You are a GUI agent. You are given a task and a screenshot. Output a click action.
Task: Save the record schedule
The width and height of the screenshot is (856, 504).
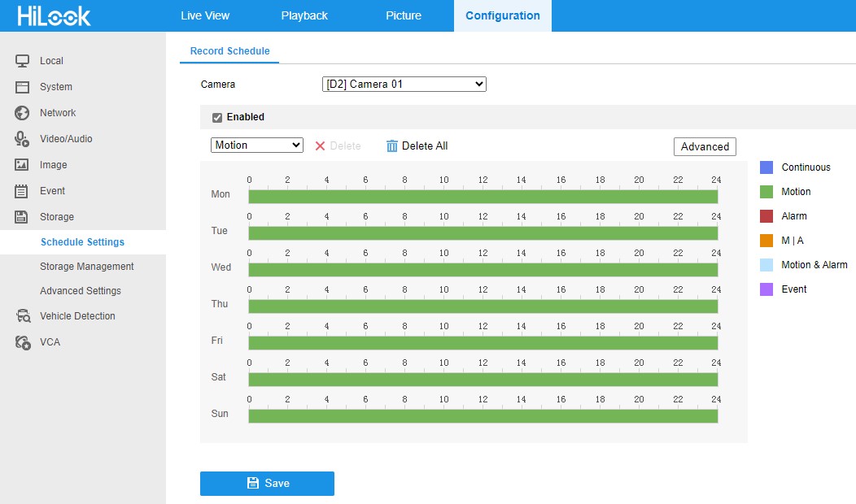(267, 483)
